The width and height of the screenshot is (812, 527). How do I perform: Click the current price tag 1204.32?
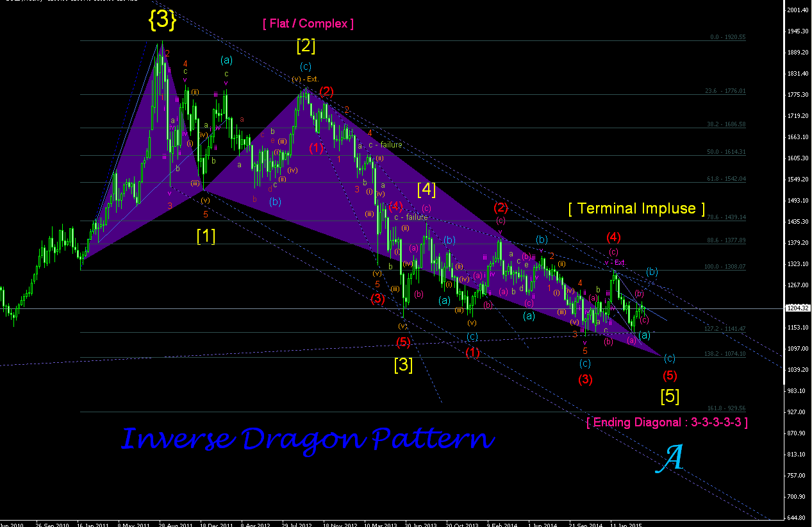[x=798, y=308]
